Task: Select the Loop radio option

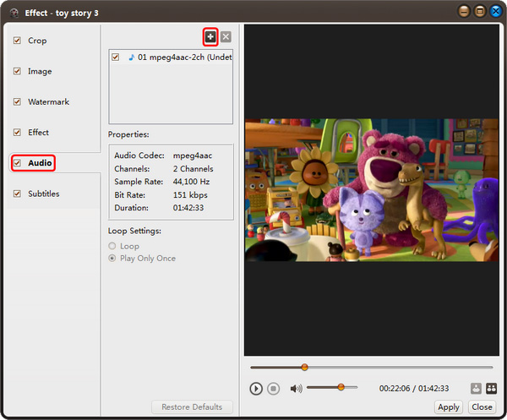Action: tap(112, 246)
